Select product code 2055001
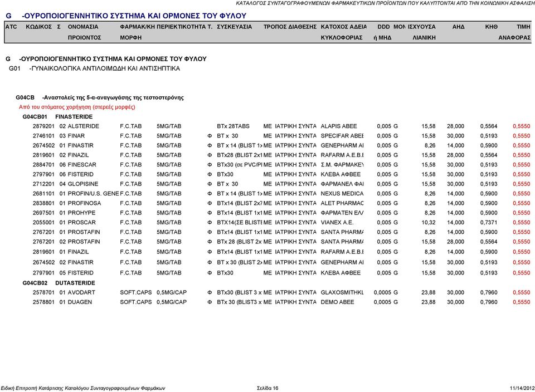The width and height of the screenshot is (535, 392). [43, 223]
